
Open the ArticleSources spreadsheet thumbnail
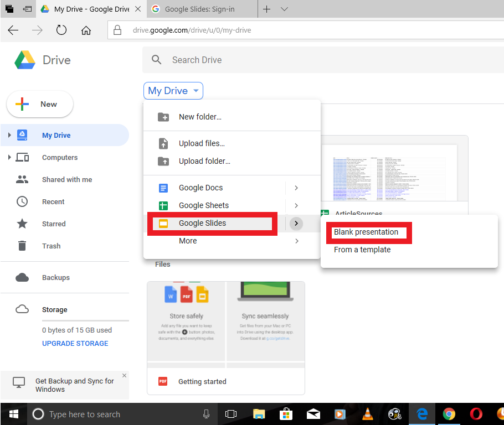click(394, 173)
